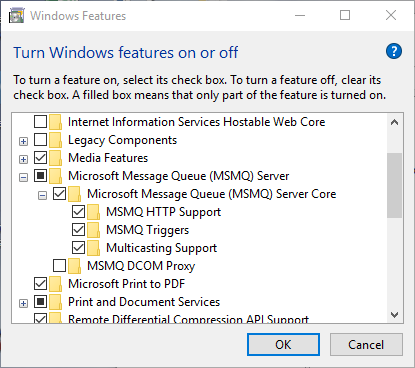This screenshot has height=368, width=415.
Task: Click the scrollbar down arrow in features list
Action: [x=395, y=315]
